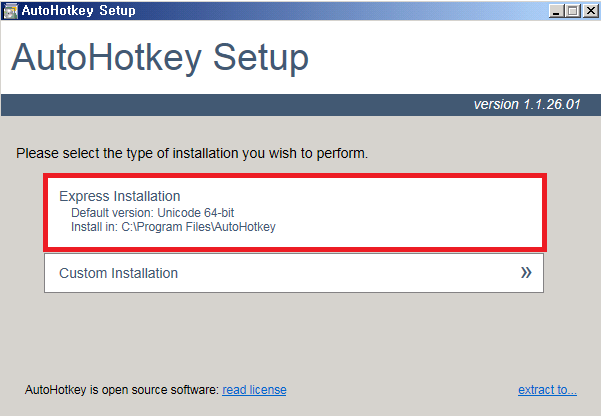Expand Custom Installation via double-chevron arrow

[526, 273]
